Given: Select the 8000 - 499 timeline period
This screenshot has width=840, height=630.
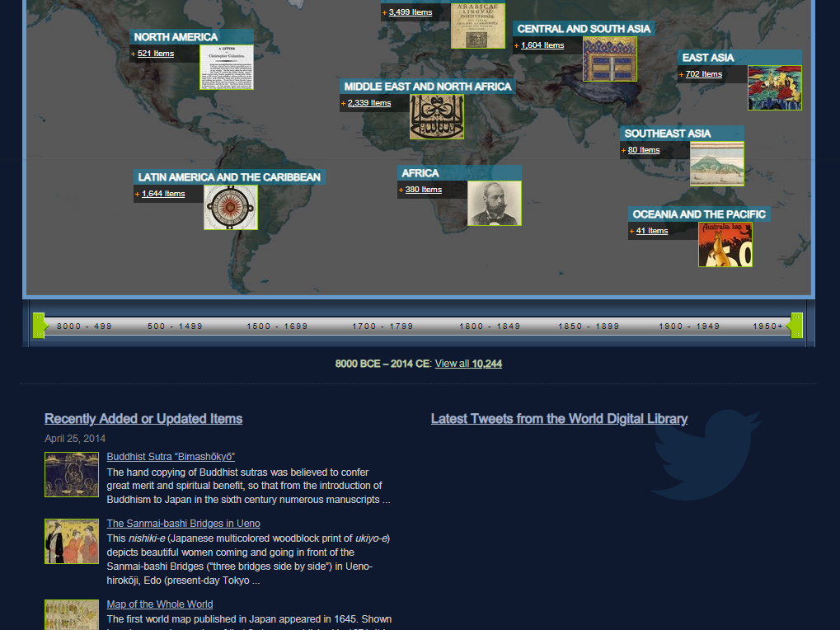Looking at the screenshot, I should click(84, 327).
